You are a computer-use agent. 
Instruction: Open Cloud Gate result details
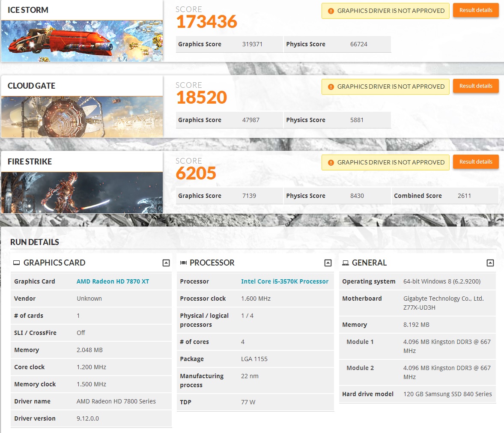pyautogui.click(x=476, y=86)
